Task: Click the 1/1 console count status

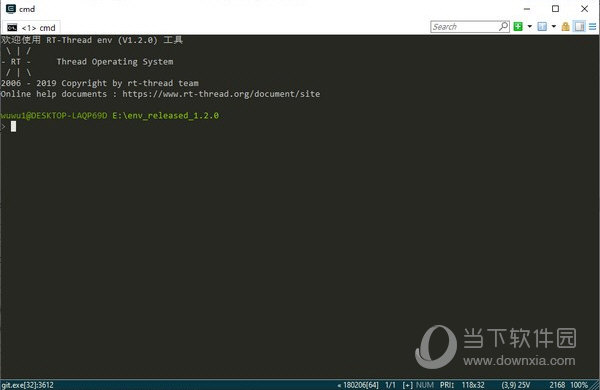Action: pyautogui.click(x=390, y=385)
